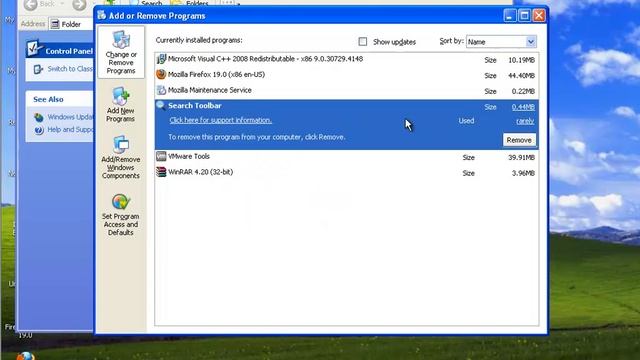Click the Forward arrow in Explorer window
Screen dimensions: 640x360
point(79,5)
